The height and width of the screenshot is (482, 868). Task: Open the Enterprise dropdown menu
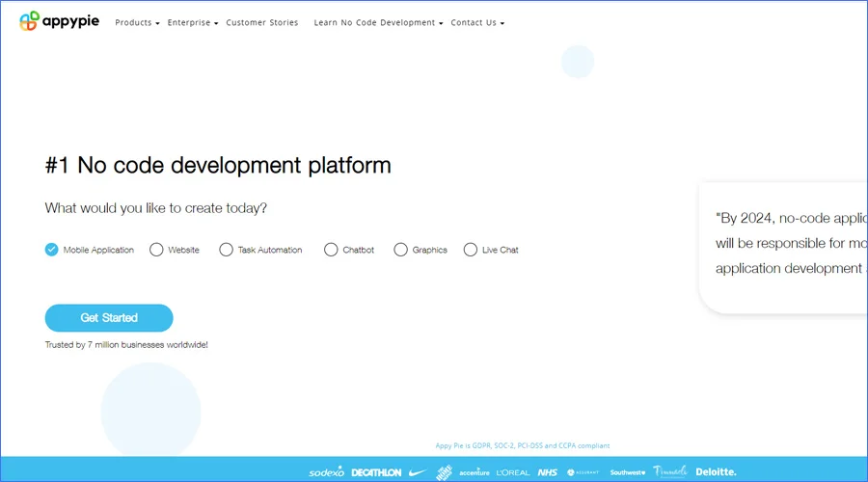pyautogui.click(x=192, y=22)
